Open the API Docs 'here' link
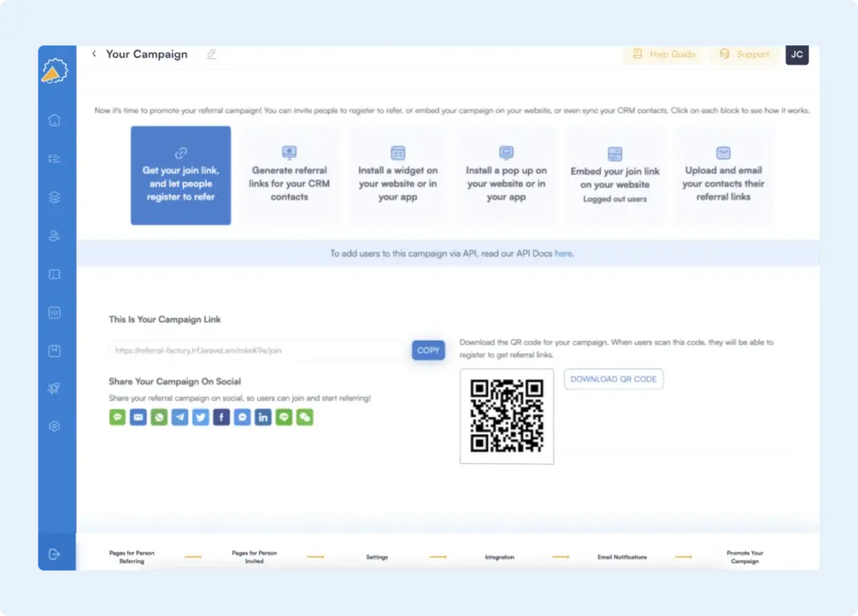Viewport: 858px width, 616px height. point(563,253)
